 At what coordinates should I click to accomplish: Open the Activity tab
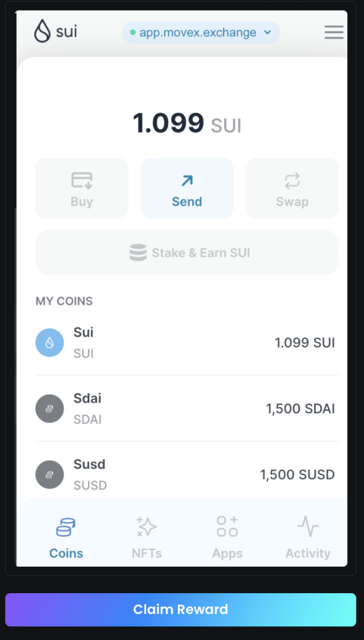tap(308, 538)
